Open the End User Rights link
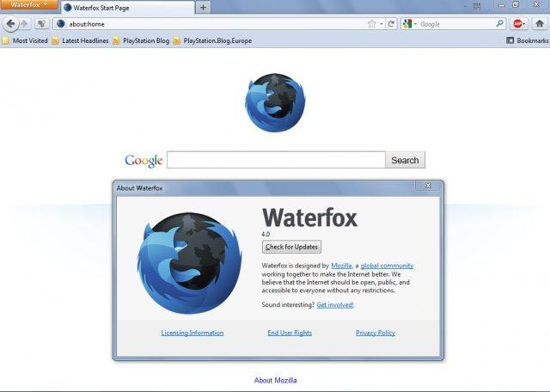 coord(290,333)
